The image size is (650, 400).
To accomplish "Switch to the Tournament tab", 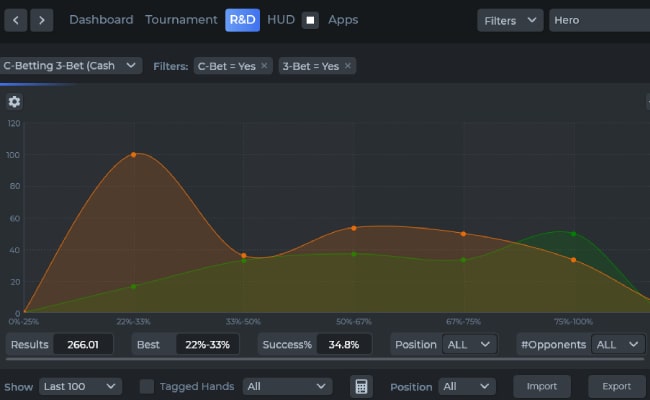I will coord(181,19).
